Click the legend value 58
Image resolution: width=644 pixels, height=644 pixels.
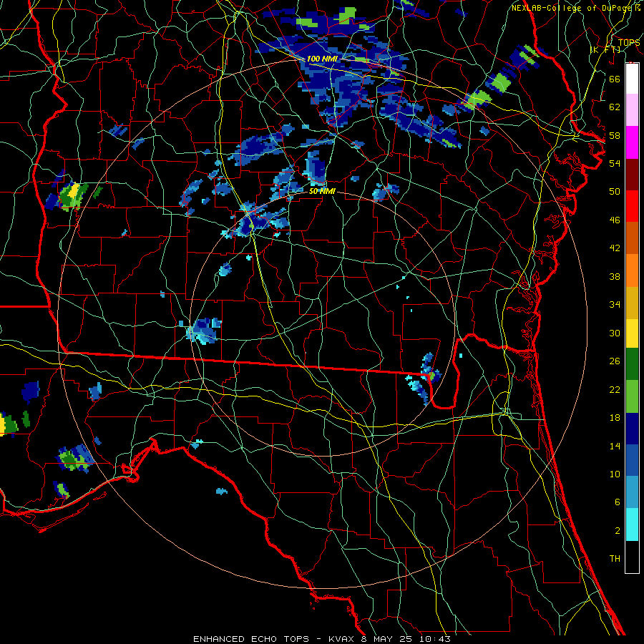point(615,135)
